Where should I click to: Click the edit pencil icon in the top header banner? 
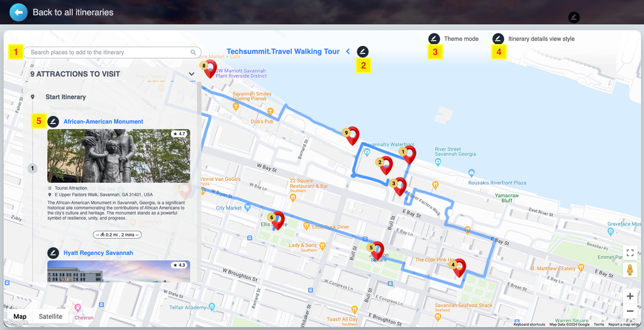pyautogui.click(x=574, y=17)
